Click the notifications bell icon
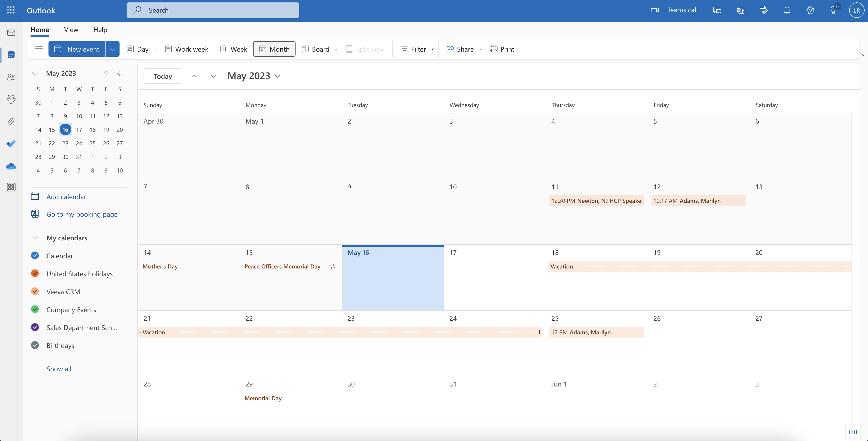868x441 pixels. click(x=787, y=10)
